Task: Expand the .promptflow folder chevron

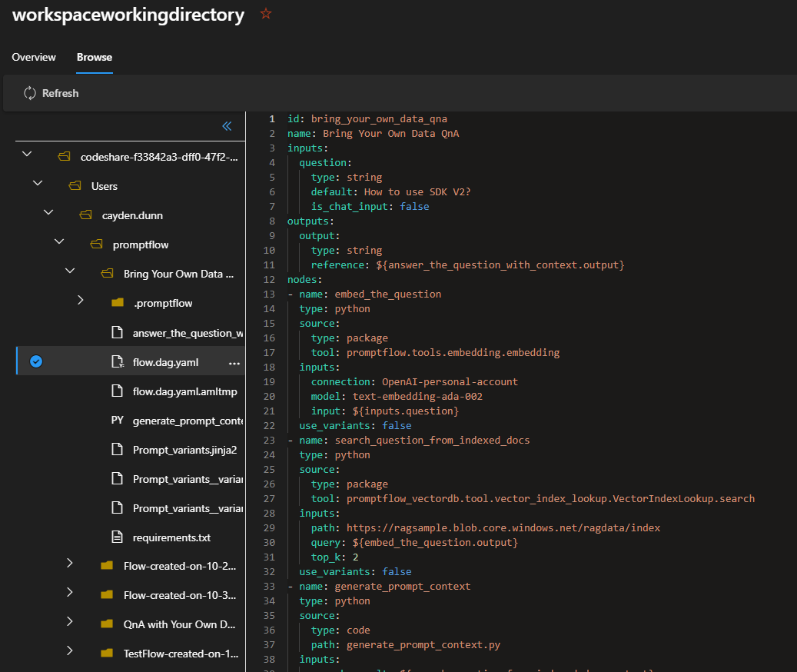Action: [x=80, y=300]
